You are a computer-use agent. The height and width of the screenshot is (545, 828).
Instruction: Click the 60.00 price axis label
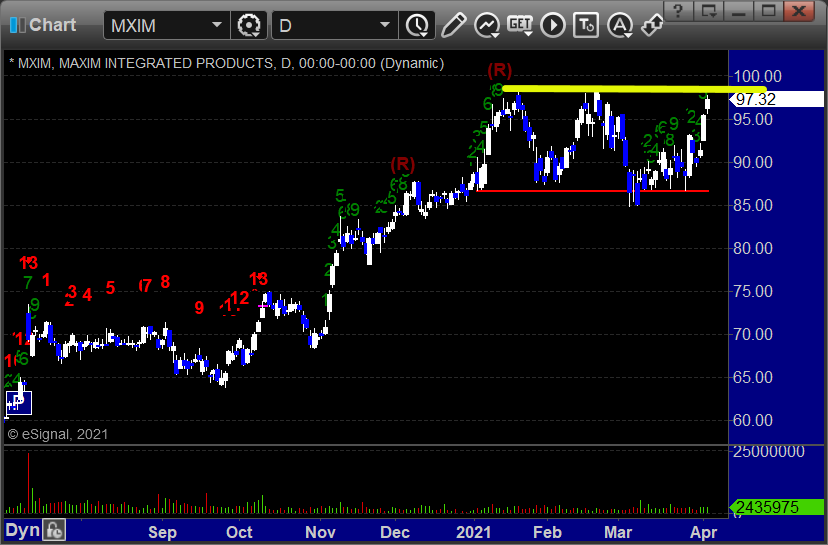(x=753, y=420)
